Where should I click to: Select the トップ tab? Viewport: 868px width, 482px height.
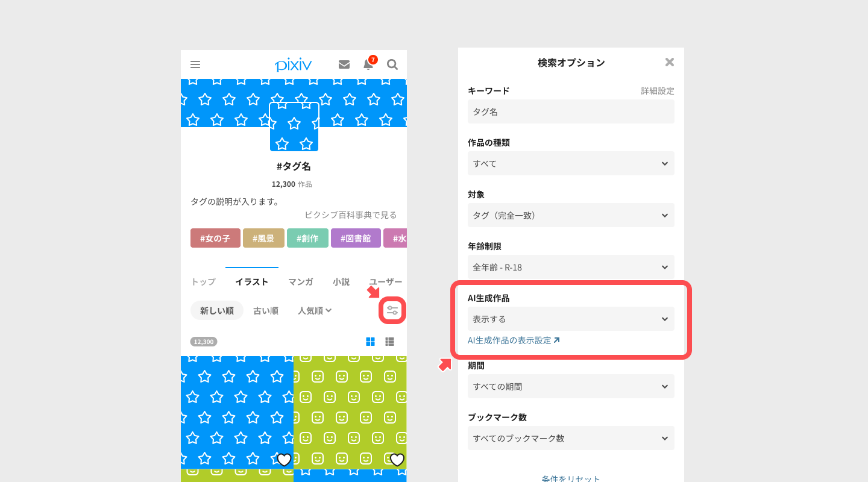203,281
